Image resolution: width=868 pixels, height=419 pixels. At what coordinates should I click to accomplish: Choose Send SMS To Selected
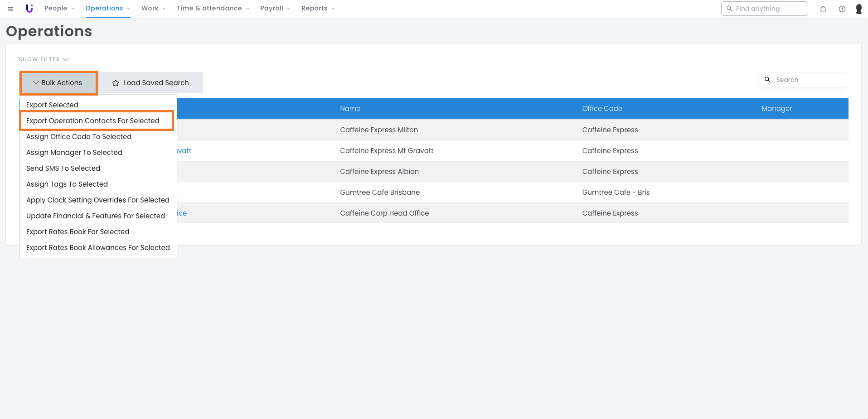pos(63,169)
